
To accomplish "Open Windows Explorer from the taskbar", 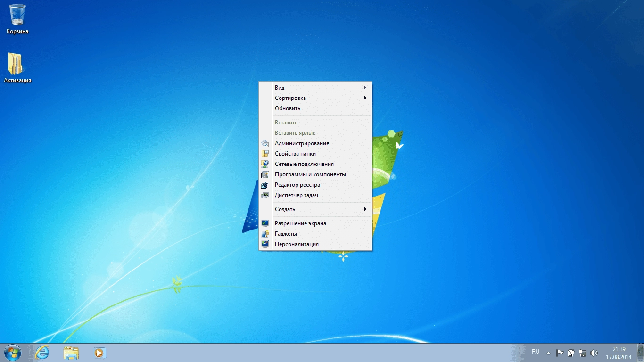I will tap(71, 352).
